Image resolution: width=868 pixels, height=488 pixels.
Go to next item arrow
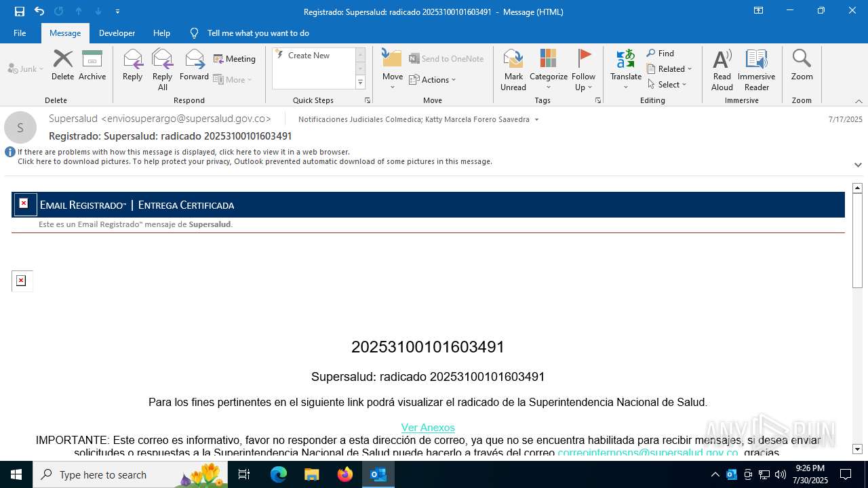click(x=98, y=12)
